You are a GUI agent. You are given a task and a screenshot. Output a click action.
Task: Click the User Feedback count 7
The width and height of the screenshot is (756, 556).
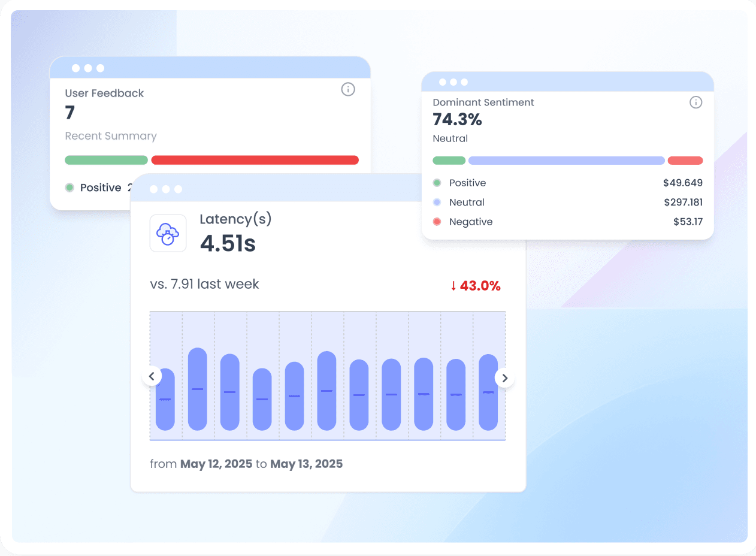[70, 113]
